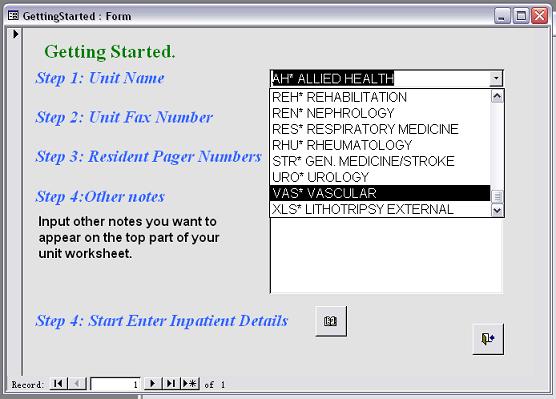Choose RES* RESPIRATORY MEDICINE option
The height and width of the screenshot is (399, 556).
pyautogui.click(x=380, y=129)
